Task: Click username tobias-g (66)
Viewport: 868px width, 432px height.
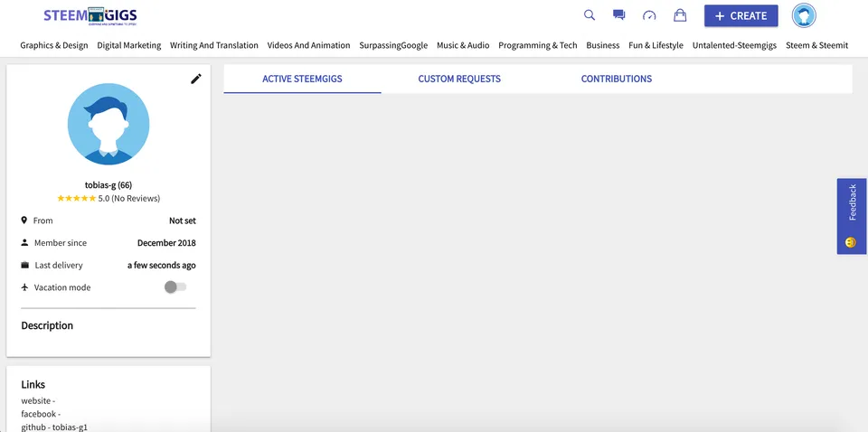Action: 108,184
